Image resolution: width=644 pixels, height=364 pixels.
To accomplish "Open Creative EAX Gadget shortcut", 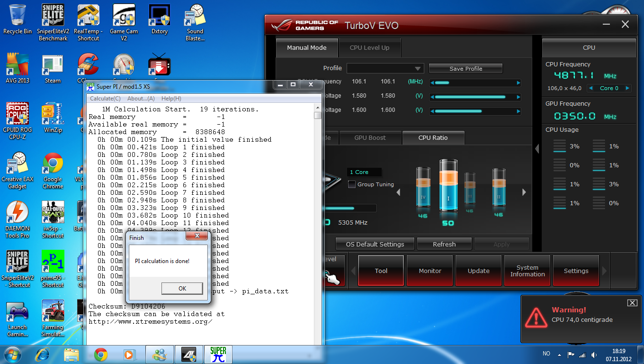I will (18, 171).
